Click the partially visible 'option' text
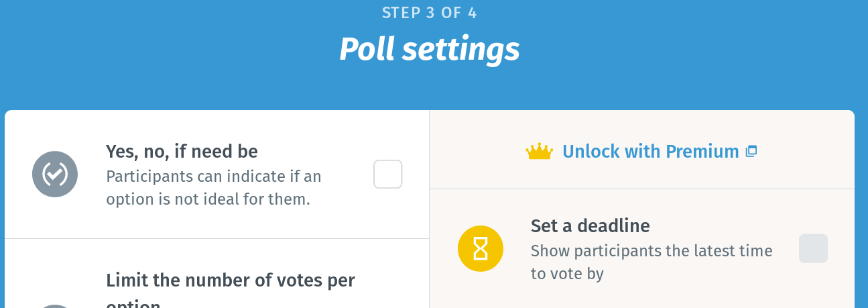This screenshot has height=308, width=868. pyautogui.click(x=133, y=305)
